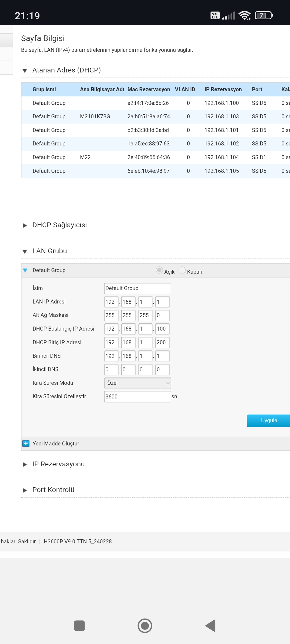Viewport: 290px width, 644px height.
Task: Click host name M2101K7BG
Action: pyautogui.click(x=95, y=116)
